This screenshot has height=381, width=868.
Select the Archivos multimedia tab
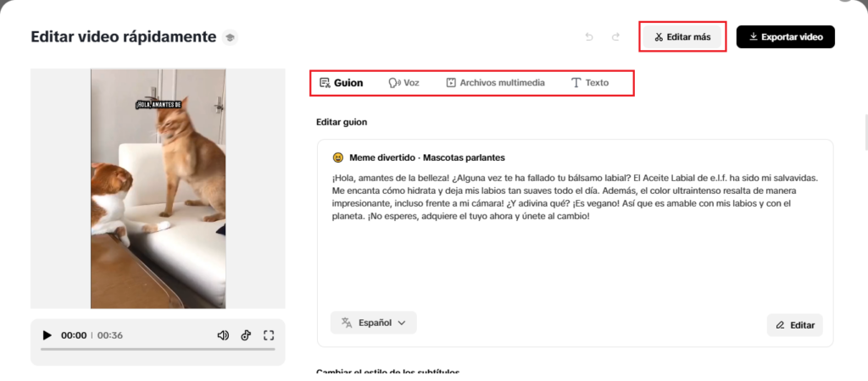point(495,83)
